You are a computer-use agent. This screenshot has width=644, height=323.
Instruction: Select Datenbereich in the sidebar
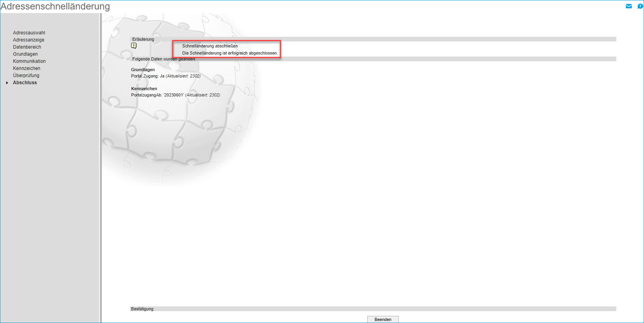[27, 47]
